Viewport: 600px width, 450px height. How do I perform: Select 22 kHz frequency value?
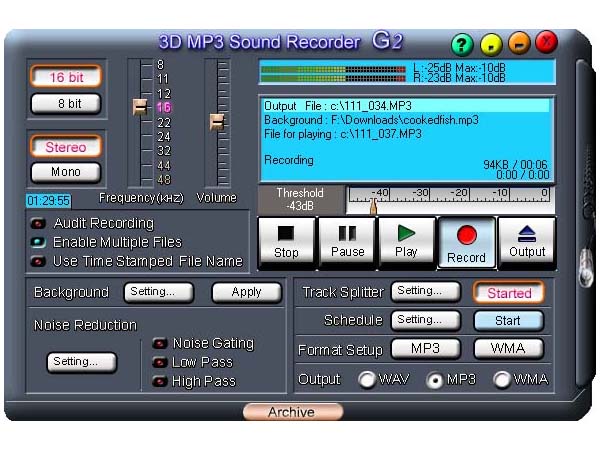pyautogui.click(x=164, y=123)
